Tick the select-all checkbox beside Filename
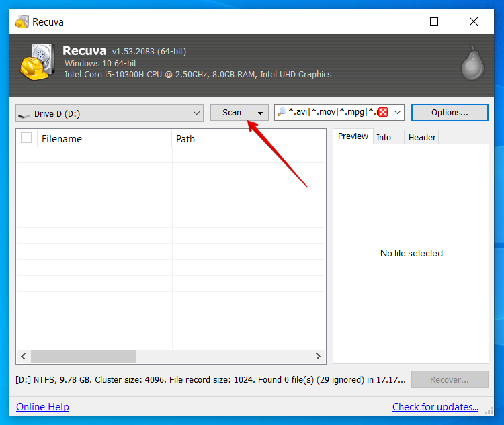This screenshot has height=425, width=504. tap(26, 138)
